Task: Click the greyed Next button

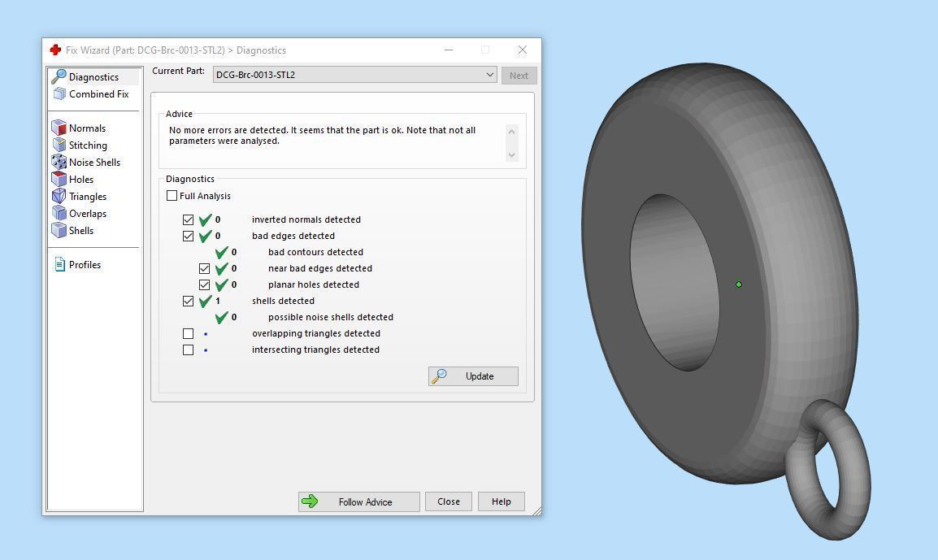Action: click(x=519, y=76)
